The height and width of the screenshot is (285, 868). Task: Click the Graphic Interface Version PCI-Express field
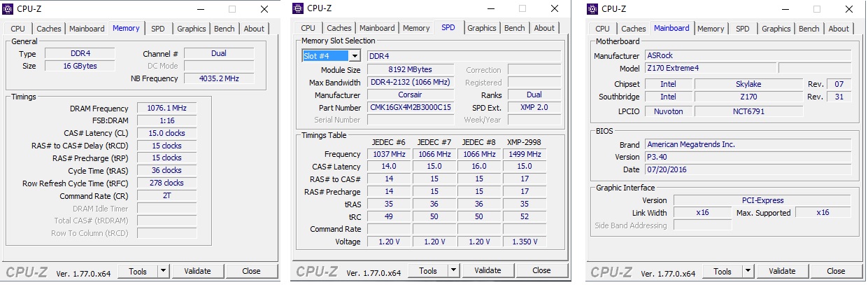762,200
